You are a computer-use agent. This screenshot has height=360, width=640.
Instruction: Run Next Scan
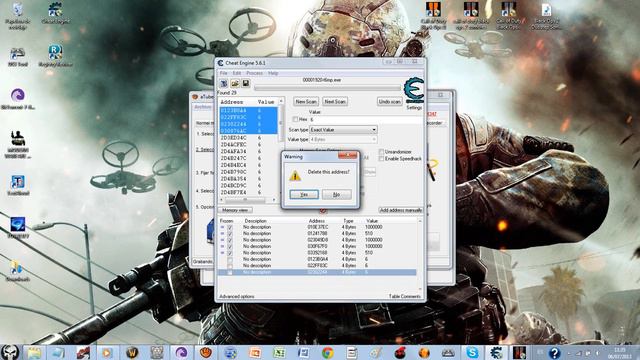click(335, 101)
